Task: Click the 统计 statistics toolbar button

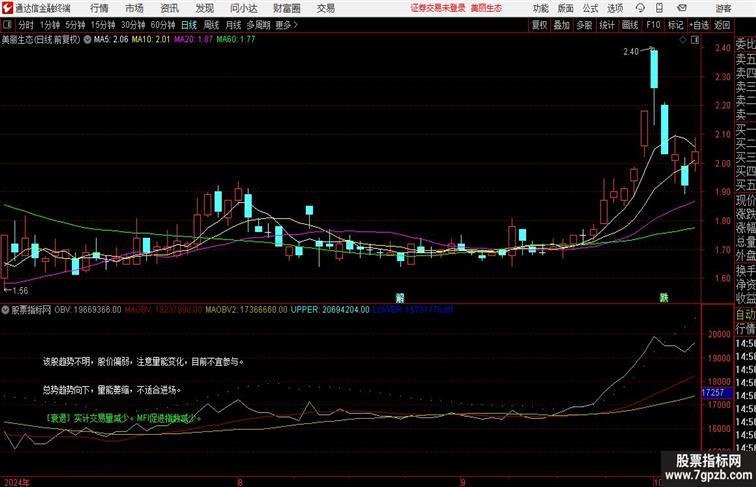Action: tap(607, 25)
